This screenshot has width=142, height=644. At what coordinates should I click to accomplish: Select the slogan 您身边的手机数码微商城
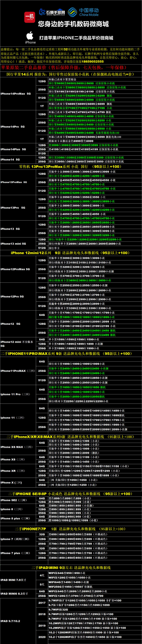tap(73, 24)
